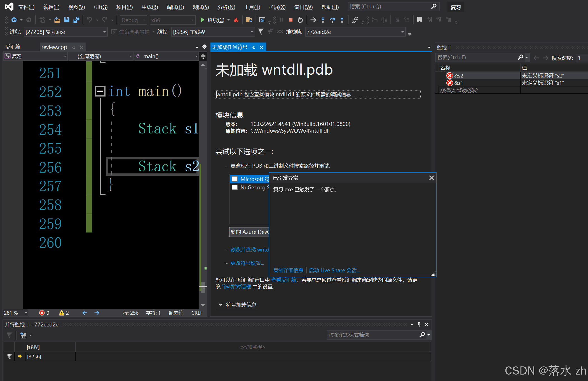Open the process dropdown showing 复习.exe
Screen dimensions: 588x381
pyautogui.click(x=65, y=32)
